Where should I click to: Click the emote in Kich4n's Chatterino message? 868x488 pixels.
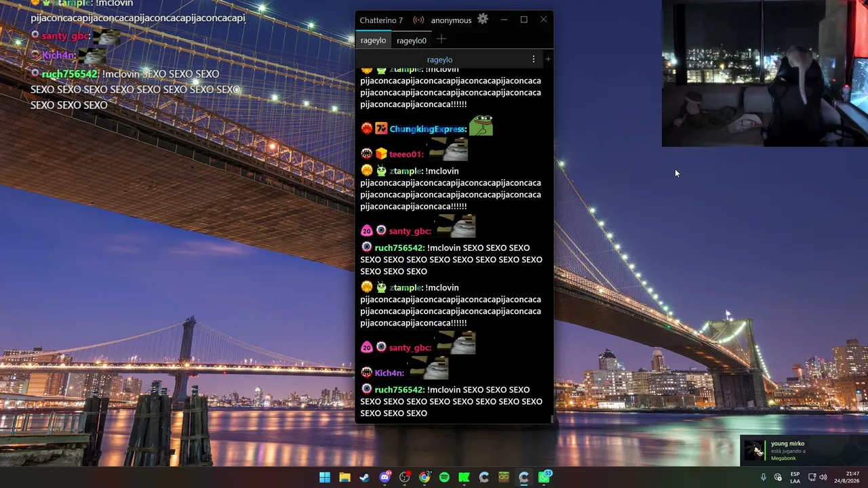pyautogui.click(x=429, y=368)
